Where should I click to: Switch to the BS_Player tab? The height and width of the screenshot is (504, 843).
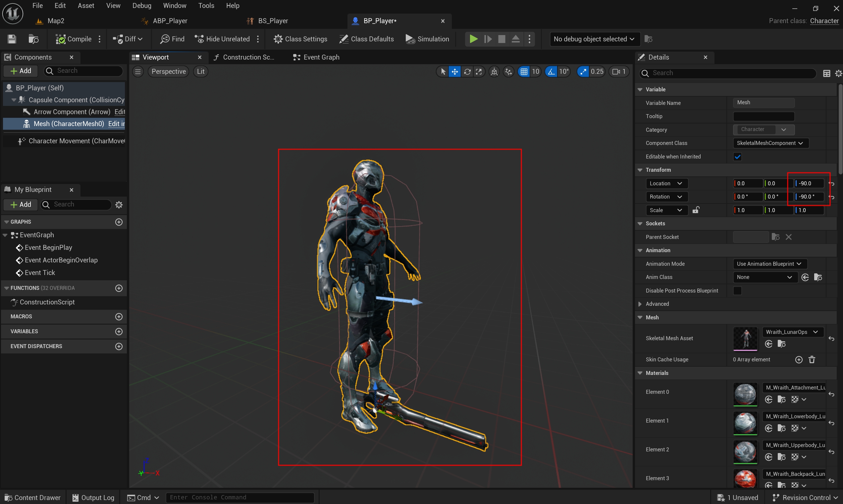(x=273, y=21)
